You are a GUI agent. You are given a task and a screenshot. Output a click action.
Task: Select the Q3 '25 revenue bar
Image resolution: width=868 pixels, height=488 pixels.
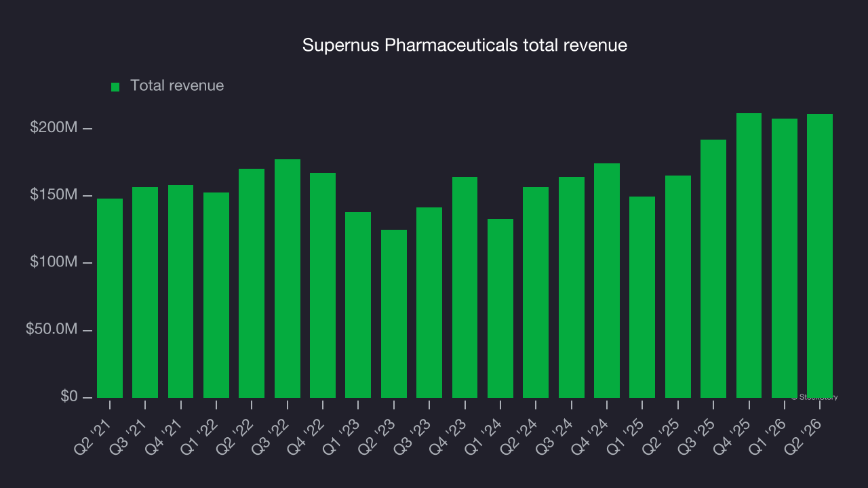(x=713, y=268)
